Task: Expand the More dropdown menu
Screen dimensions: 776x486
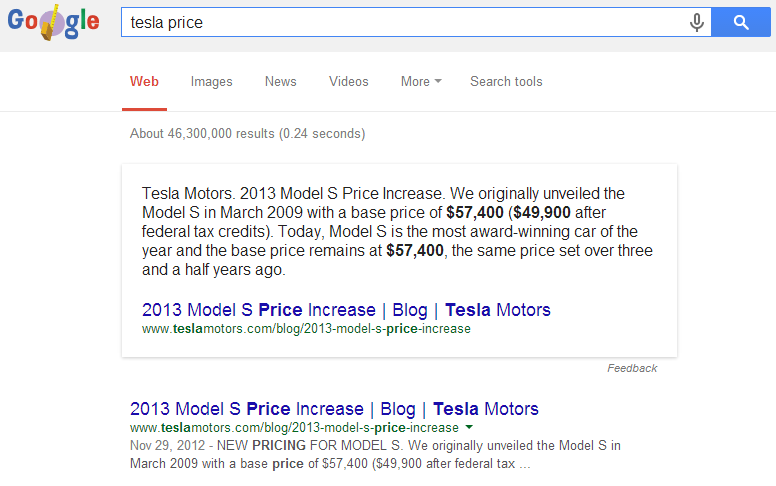Action: (x=415, y=82)
